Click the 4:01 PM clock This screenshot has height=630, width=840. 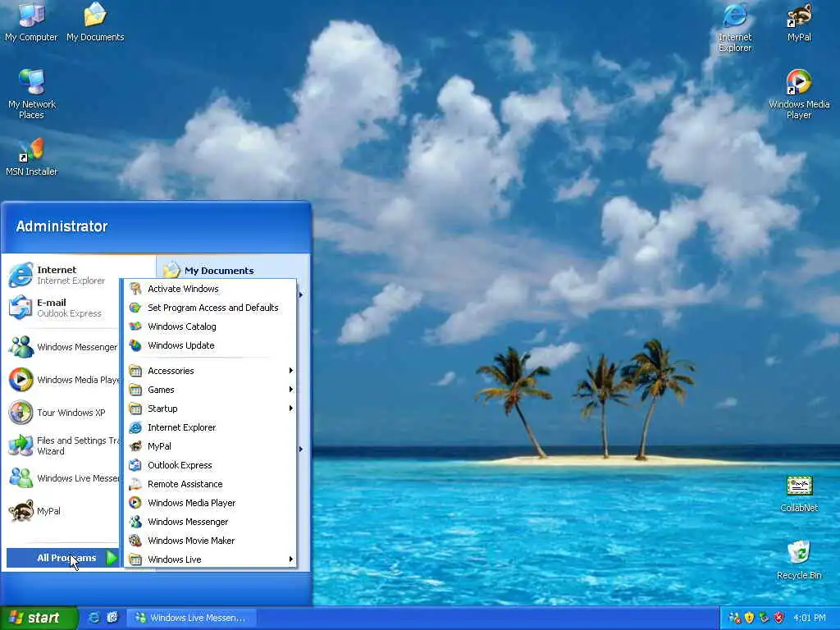coord(809,618)
